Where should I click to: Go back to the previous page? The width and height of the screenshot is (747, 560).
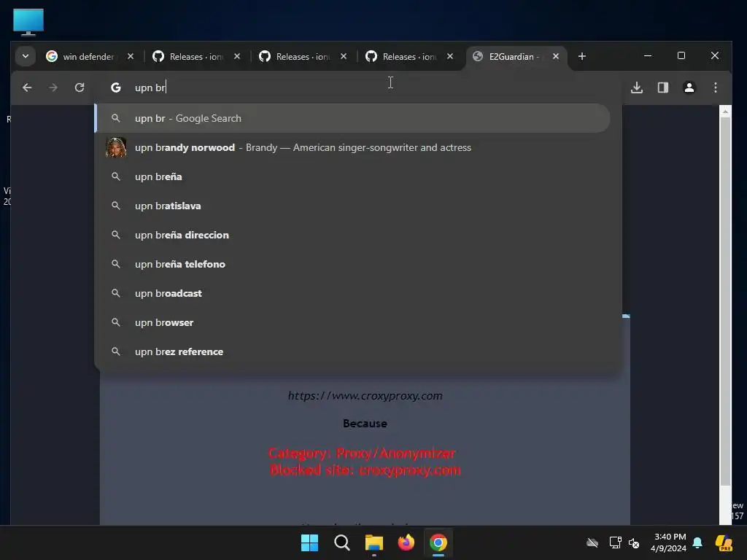[27, 87]
